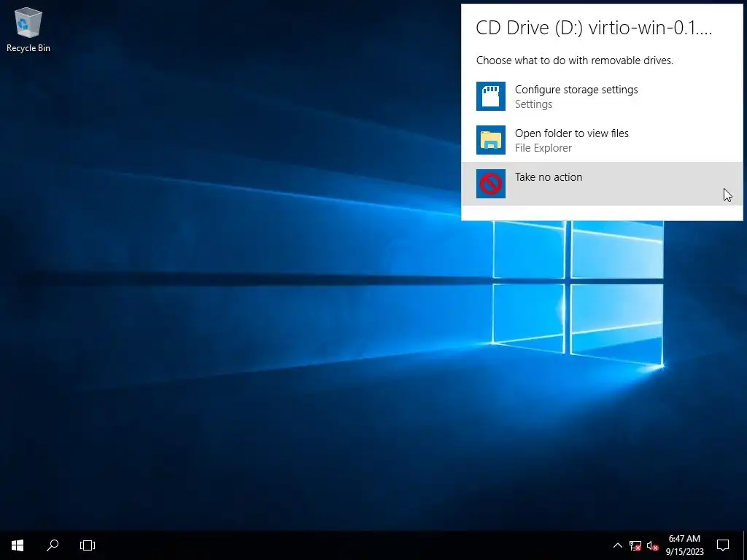The width and height of the screenshot is (747, 560).
Task: Click the File Explorer folder icon
Action: [x=491, y=140]
